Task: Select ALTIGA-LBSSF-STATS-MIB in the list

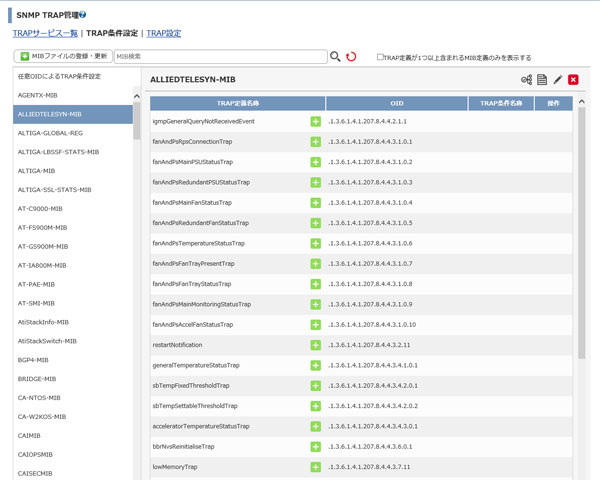Action: tap(73, 152)
